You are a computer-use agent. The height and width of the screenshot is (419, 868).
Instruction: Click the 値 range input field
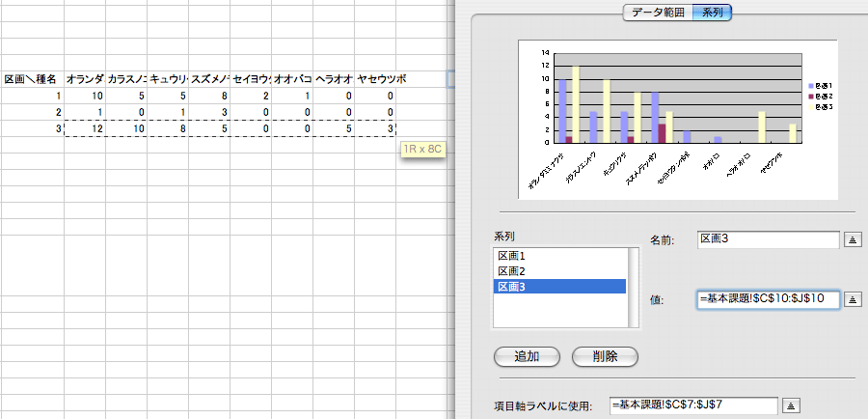click(x=768, y=300)
